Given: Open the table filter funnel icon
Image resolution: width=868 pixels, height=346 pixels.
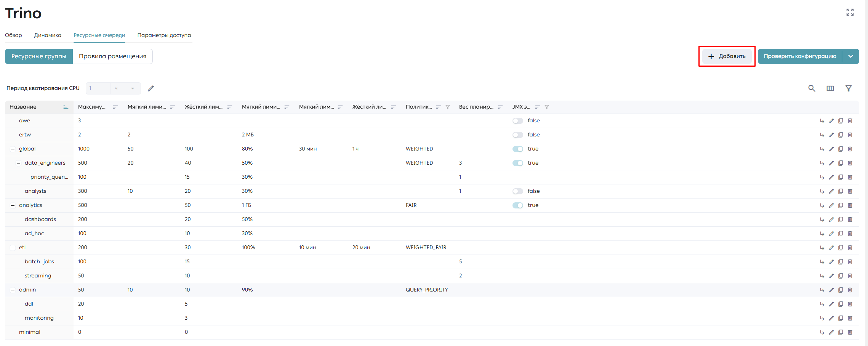Looking at the screenshot, I should [848, 88].
